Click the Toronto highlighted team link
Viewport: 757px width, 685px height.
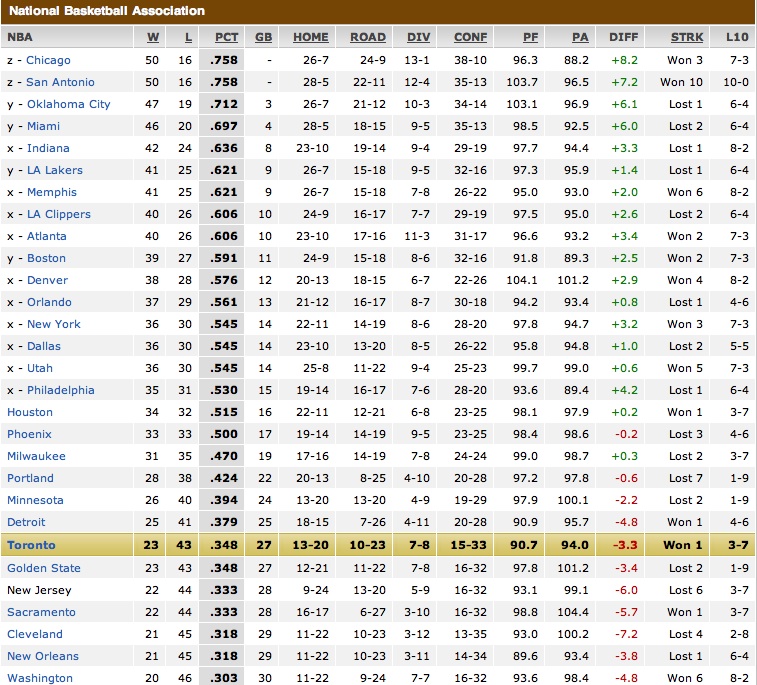point(31,545)
